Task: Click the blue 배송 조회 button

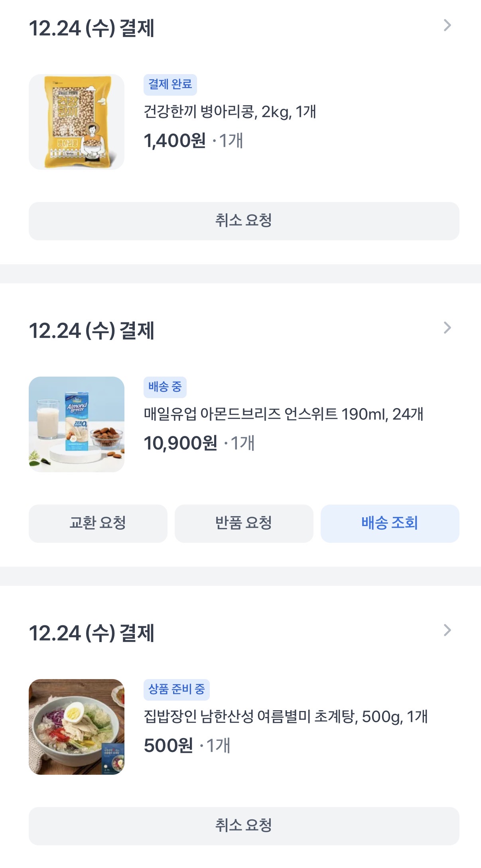Action: 390,523
